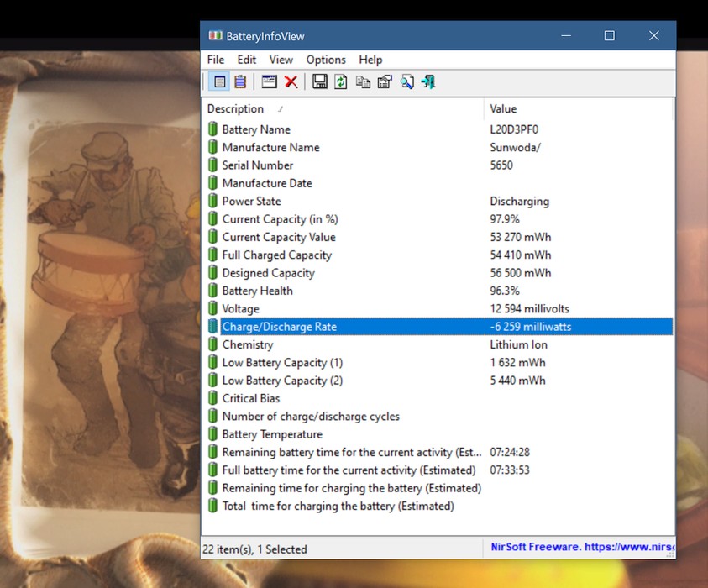Screen dimensions: 708x588
Task: Click the 07:33:53 full time value
Action: pyautogui.click(x=510, y=470)
